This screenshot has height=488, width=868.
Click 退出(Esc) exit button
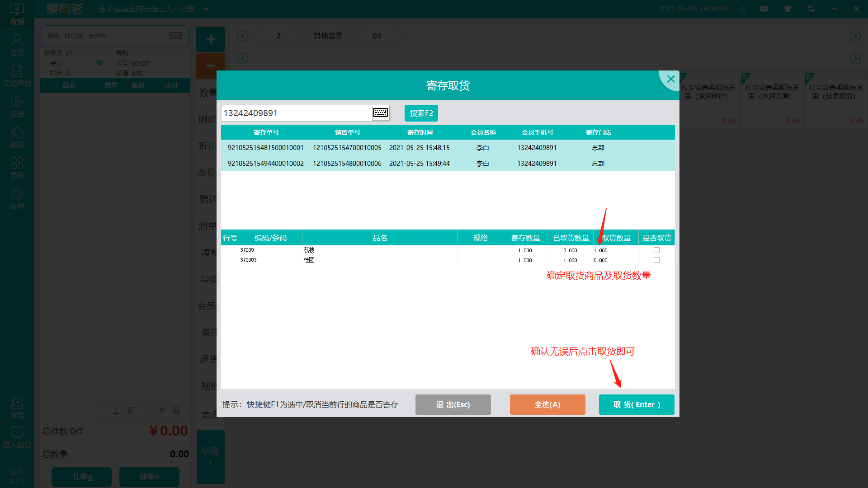coord(453,404)
